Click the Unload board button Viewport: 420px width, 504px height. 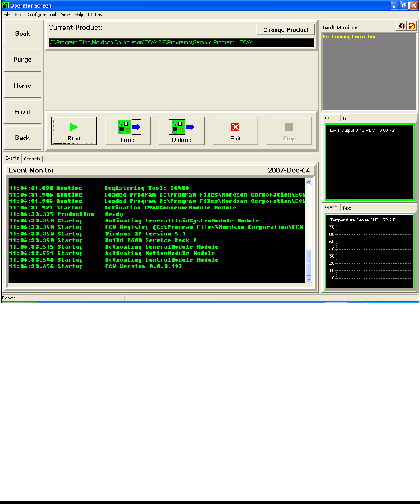click(181, 131)
